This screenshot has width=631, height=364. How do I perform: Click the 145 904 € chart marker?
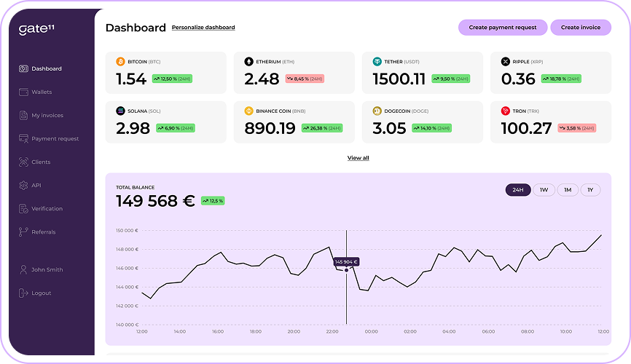coord(346,261)
